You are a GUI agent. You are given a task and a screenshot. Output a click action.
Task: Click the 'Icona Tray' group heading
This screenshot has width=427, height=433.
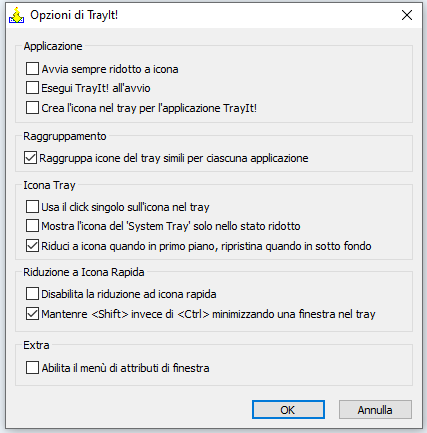pyautogui.click(x=49, y=185)
